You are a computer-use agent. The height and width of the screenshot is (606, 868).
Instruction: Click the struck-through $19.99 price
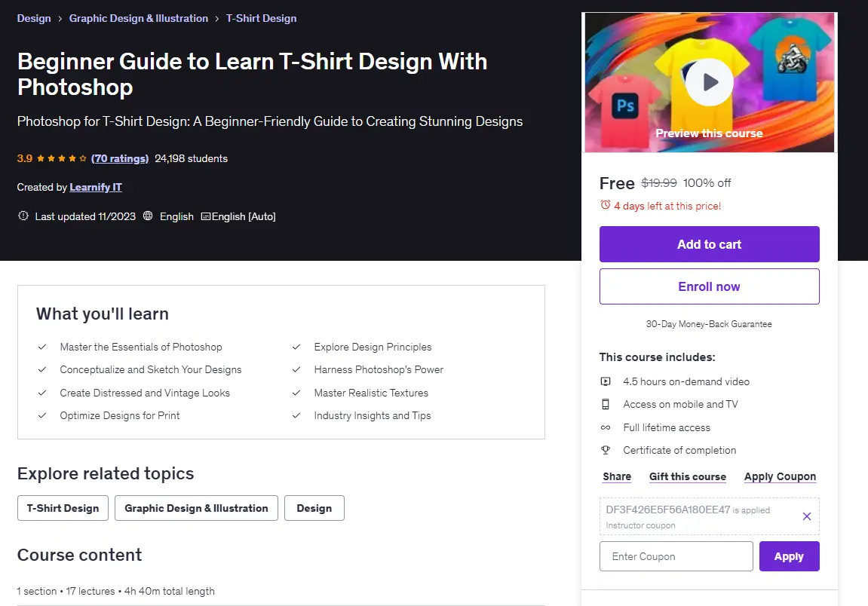pos(659,182)
